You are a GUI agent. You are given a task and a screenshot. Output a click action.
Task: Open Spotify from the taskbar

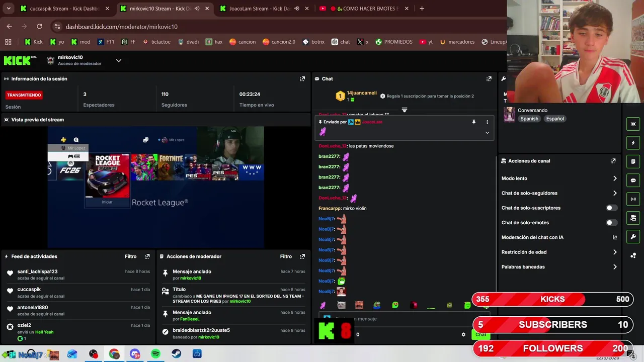(155, 354)
